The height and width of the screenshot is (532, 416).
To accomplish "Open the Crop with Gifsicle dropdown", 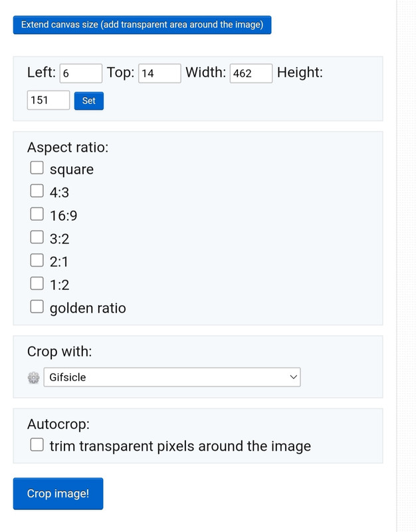I will 171,378.
